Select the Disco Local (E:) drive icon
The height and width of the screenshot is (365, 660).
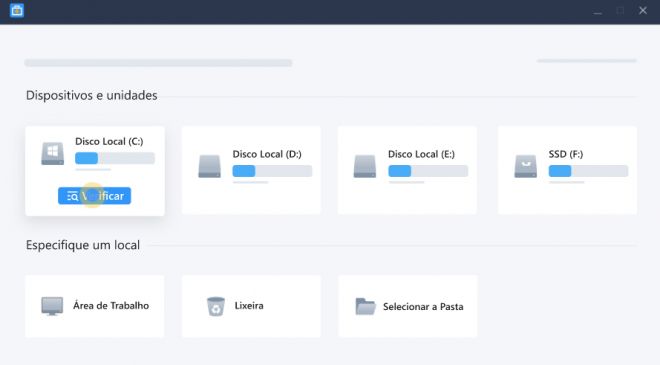coord(365,166)
